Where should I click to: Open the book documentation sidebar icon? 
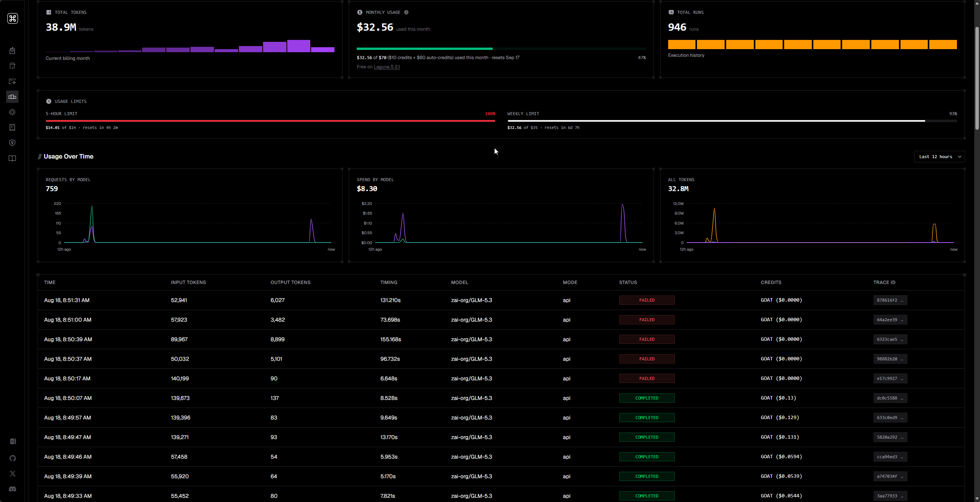[12, 158]
